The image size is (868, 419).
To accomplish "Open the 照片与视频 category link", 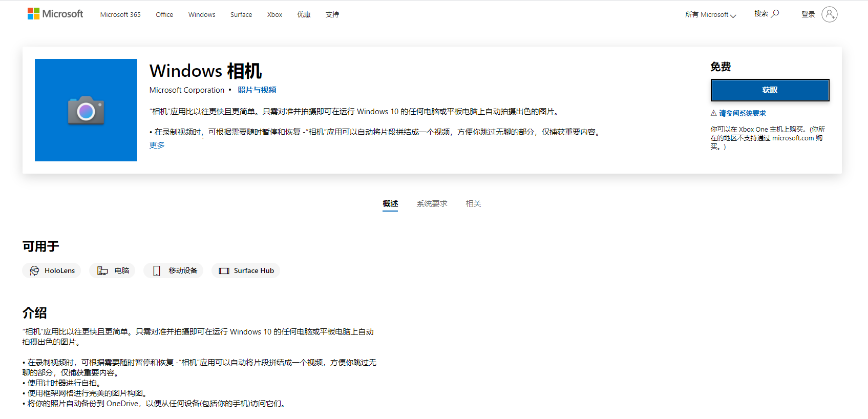I will tap(257, 90).
